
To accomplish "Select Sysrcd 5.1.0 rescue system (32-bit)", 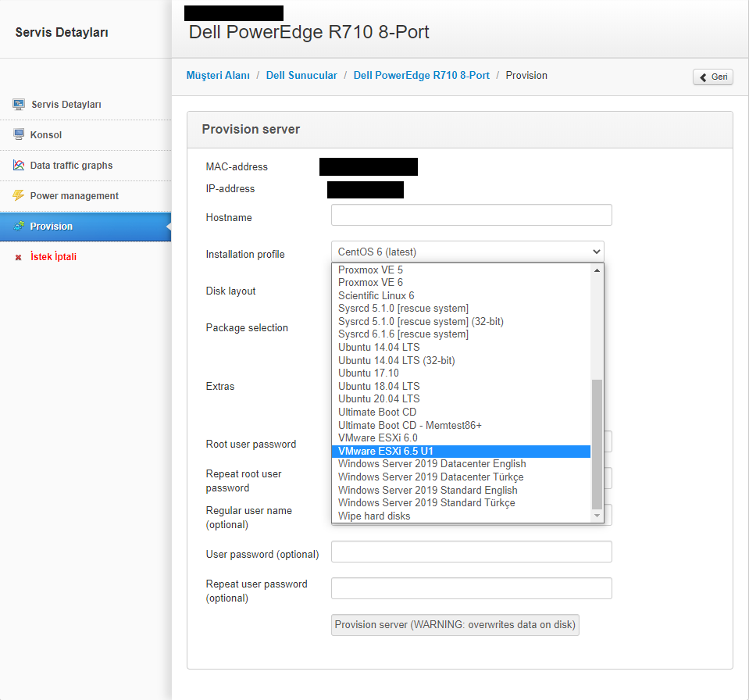I will tap(461, 321).
